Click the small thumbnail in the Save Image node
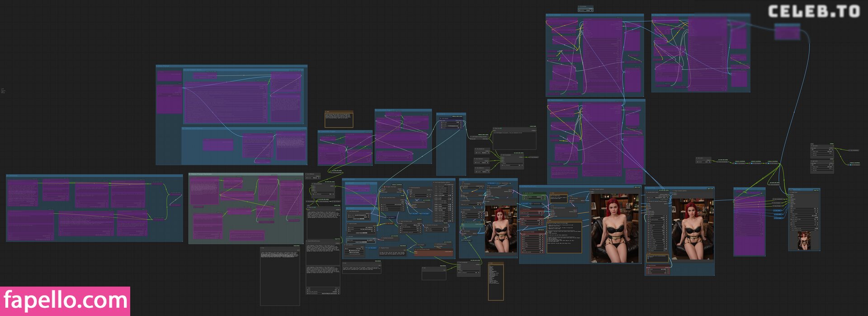868x316 pixels. coord(804,241)
